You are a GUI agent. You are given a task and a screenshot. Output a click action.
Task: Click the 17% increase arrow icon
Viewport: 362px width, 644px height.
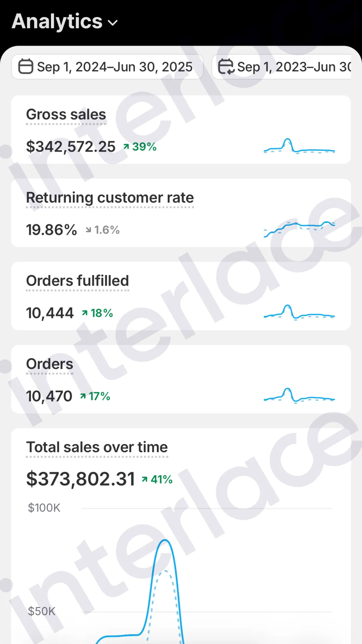pos(83,396)
